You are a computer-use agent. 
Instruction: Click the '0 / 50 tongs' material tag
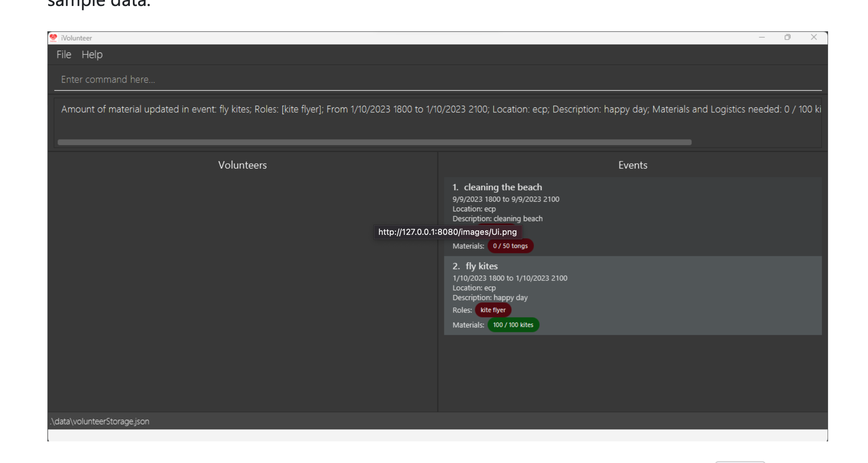point(510,246)
